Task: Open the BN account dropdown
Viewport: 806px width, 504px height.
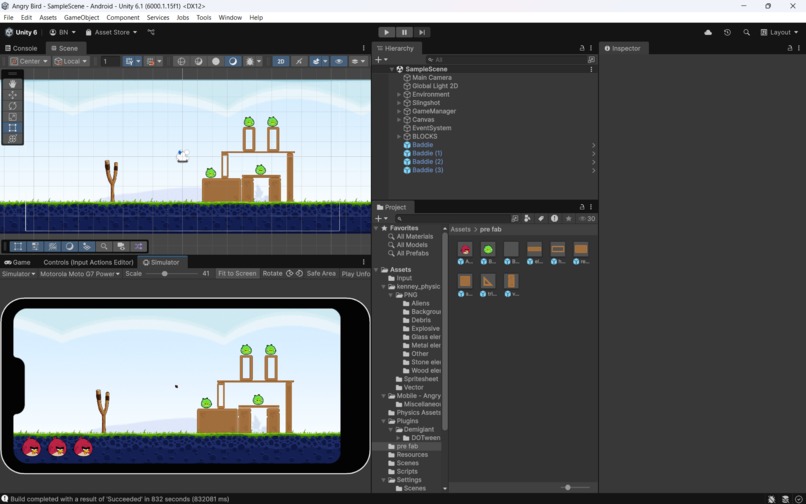Action: point(63,32)
